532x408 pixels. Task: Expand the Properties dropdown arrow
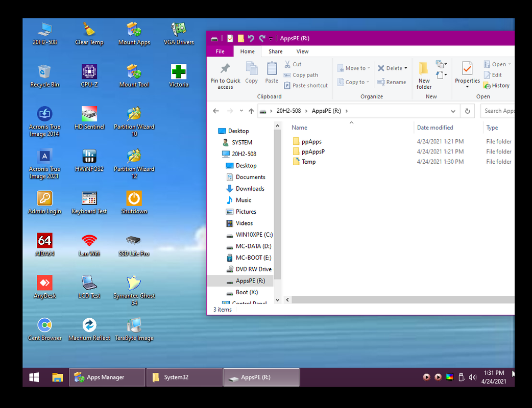467,87
